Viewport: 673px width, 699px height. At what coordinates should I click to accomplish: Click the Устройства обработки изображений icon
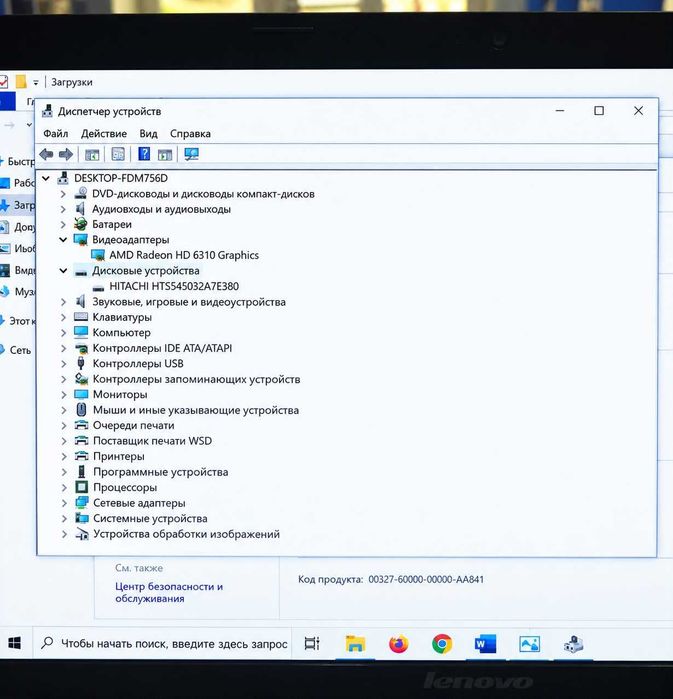click(x=82, y=534)
